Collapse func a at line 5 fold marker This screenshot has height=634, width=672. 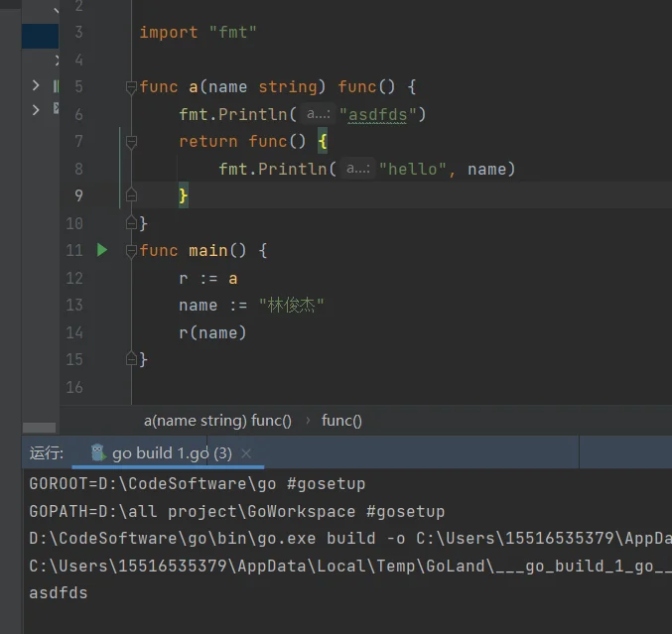pos(131,87)
